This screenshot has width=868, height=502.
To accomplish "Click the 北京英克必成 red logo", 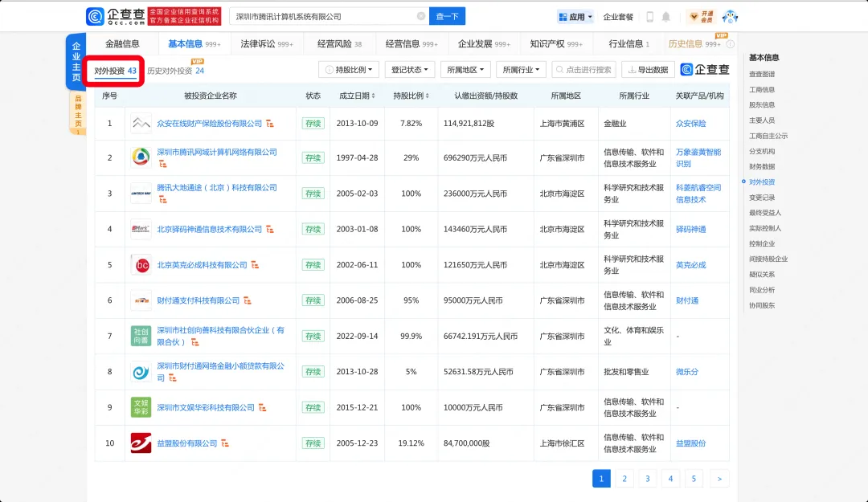I will [x=141, y=265].
